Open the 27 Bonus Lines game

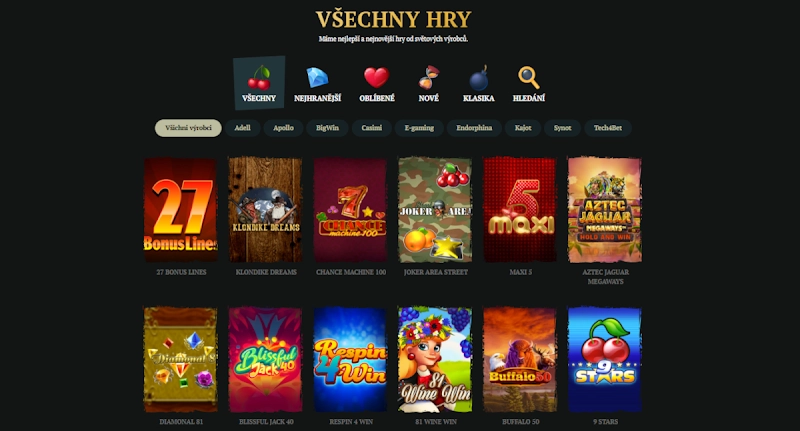(181, 210)
